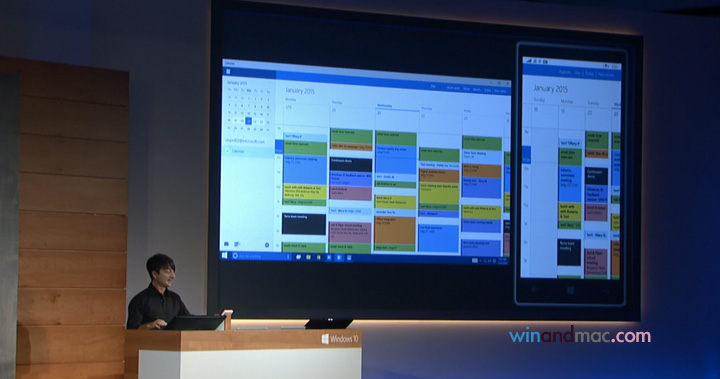The height and width of the screenshot is (379, 720).
Task: Select highlighted date 21 in mini calendar
Action: [x=248, y=121]
